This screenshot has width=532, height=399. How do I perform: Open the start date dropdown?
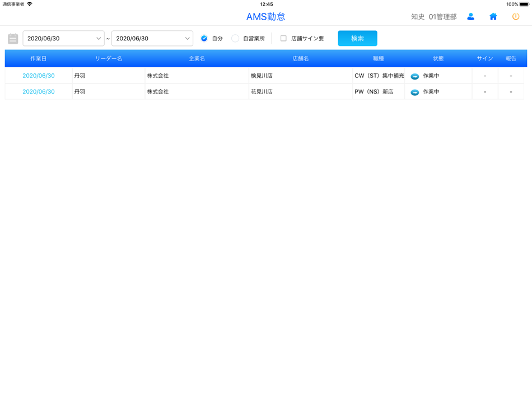[63, 38]
